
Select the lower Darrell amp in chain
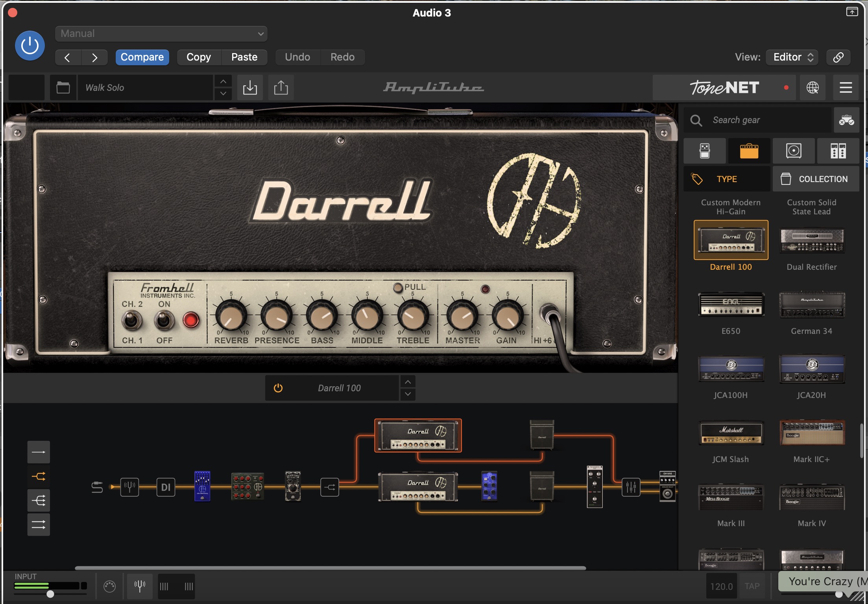pos(418,487)
